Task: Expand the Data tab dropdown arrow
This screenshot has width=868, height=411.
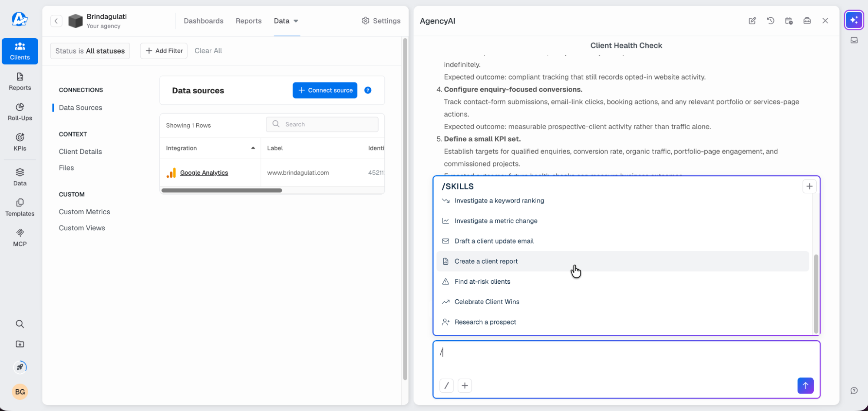Action: pyautogui.click(x=296, y=21)
